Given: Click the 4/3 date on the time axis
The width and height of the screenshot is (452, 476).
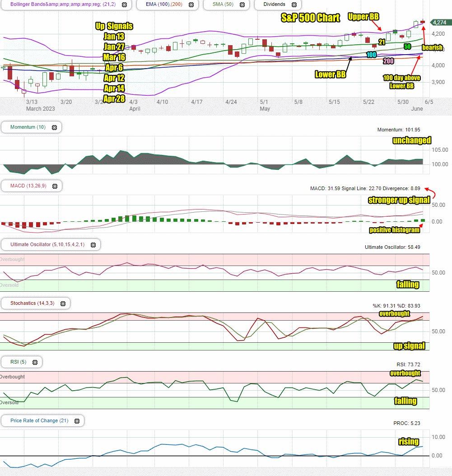Looking at the screenshot, I should click(x=134, y=102).
